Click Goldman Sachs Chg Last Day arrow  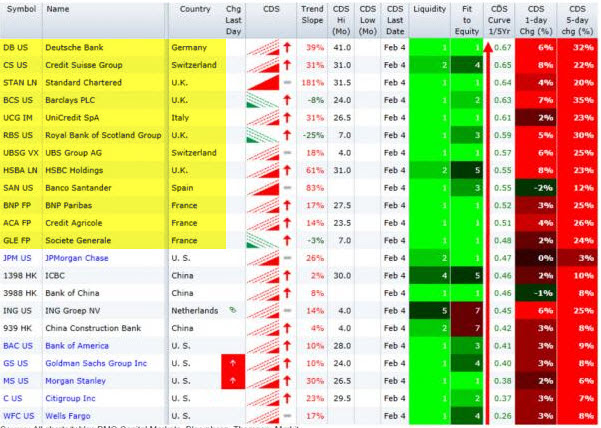pyautogui.click(x=233, y=363)
